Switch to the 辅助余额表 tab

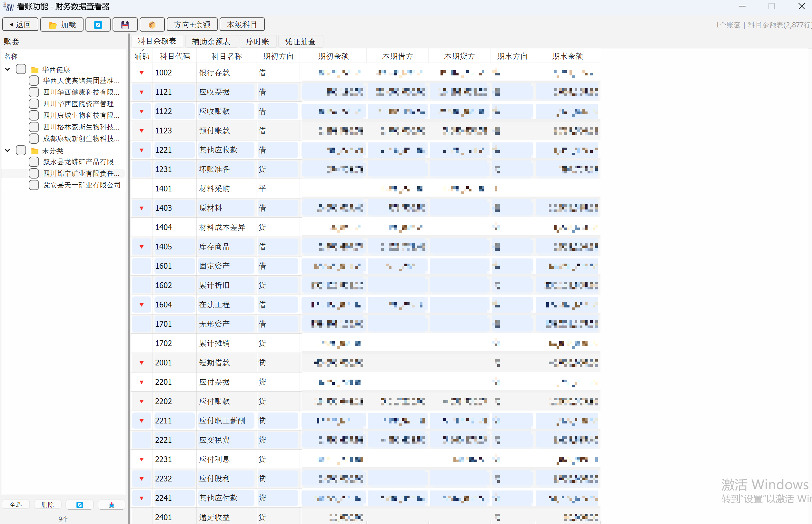(211, 42)
